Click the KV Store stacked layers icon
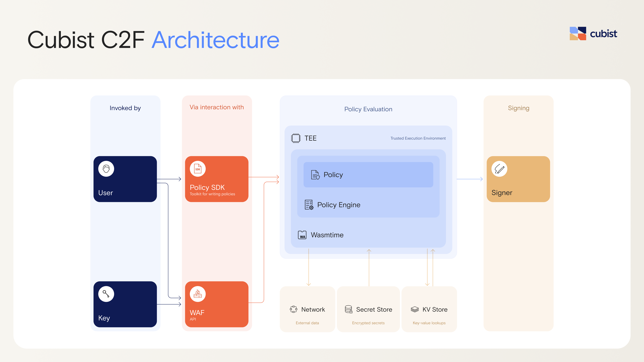The height and width of the screenshot is (362, 644). click(x=415, y=309)
